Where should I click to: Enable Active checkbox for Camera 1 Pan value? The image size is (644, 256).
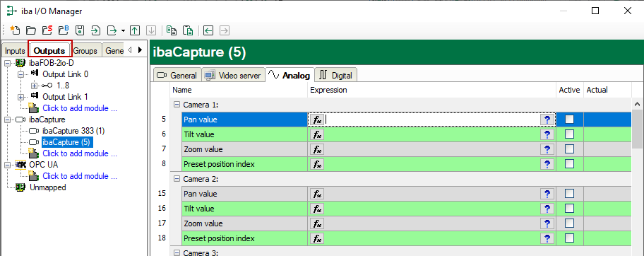coord(569,120)
